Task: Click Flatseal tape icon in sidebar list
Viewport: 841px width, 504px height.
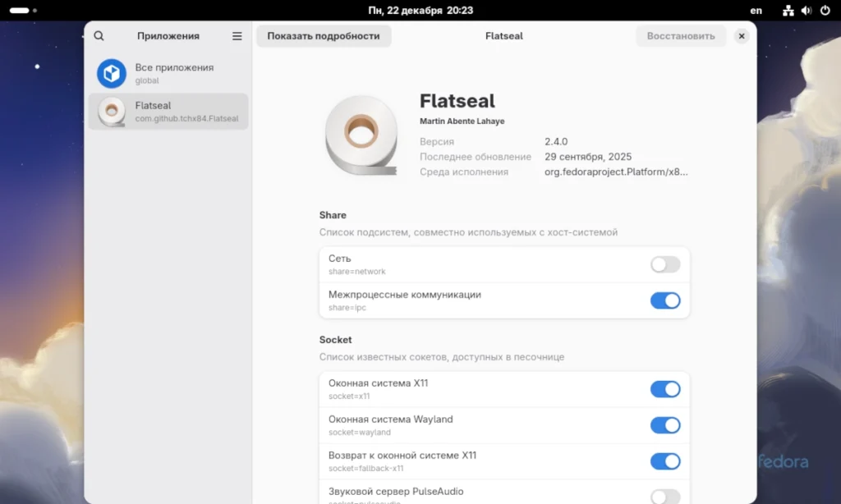Action: pyautogui.click(x=112, y=112)
